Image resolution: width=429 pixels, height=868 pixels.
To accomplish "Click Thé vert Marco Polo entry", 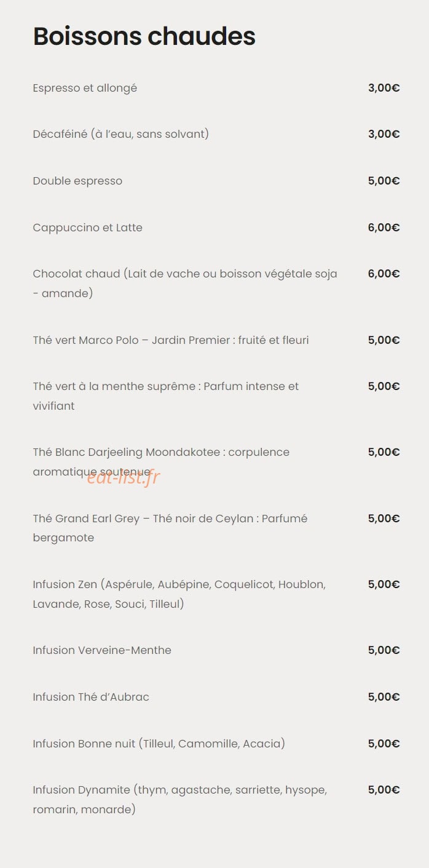I will (x=171, y=340).
